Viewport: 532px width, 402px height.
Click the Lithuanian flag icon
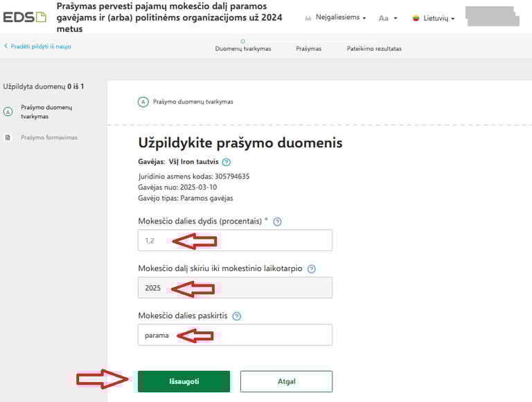click(416, 18)
